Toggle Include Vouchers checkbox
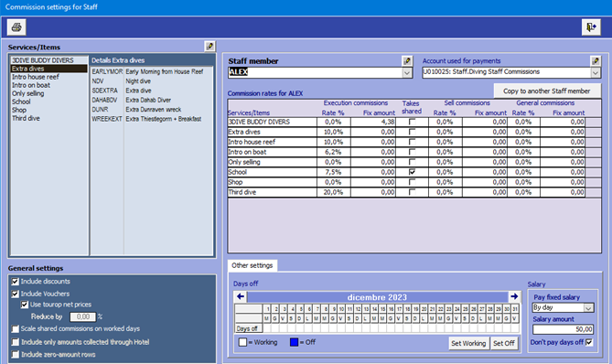The image size is (612, 364). point(16,294)
